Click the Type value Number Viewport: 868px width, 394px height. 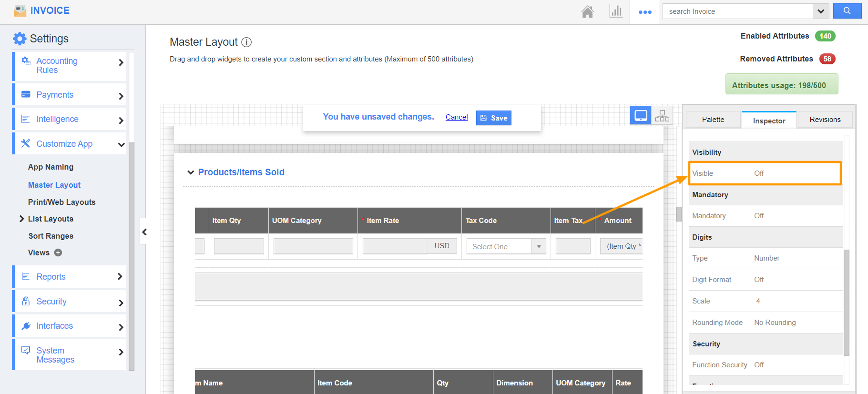click(x=796, y=258)
